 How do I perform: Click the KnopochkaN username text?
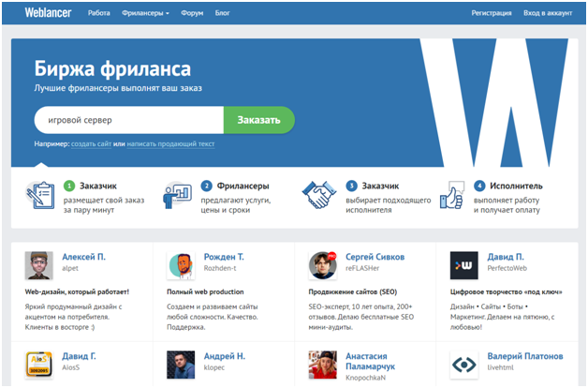pyautogui.click(x=365, y=378)
